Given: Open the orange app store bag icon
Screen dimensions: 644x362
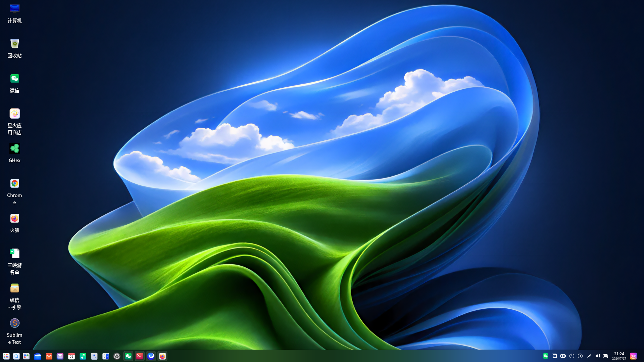Looking at the screenshot, I should 49,356.
